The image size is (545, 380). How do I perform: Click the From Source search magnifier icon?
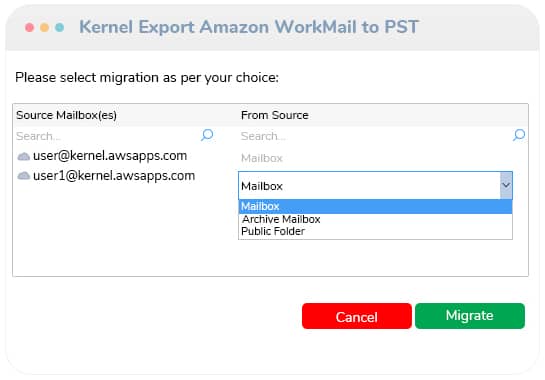(x=519, y=135)
